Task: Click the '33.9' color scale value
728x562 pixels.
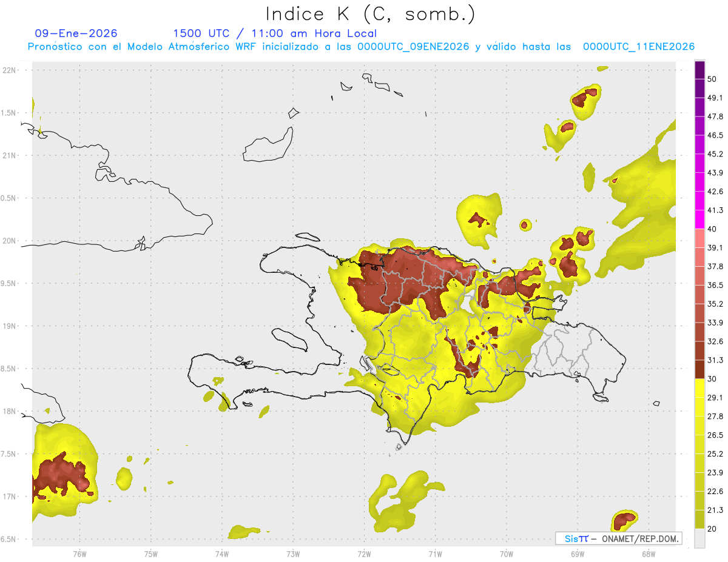Action: coord(715,323)
